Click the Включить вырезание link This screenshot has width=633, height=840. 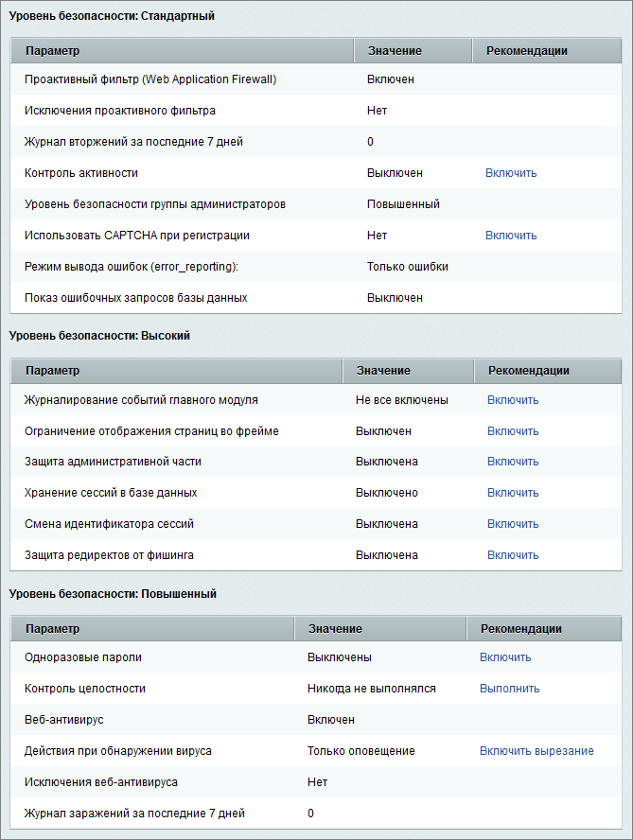(536, 751)
